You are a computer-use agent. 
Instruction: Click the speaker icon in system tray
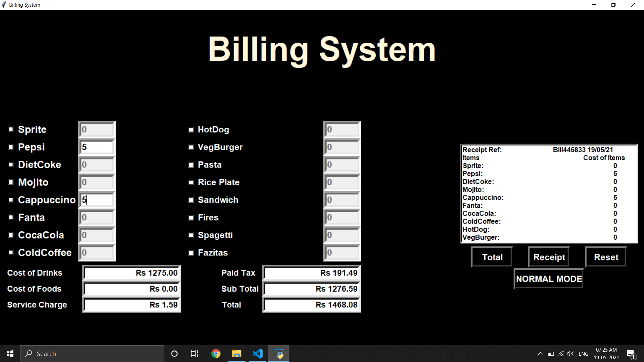click(x=571, y=353)
